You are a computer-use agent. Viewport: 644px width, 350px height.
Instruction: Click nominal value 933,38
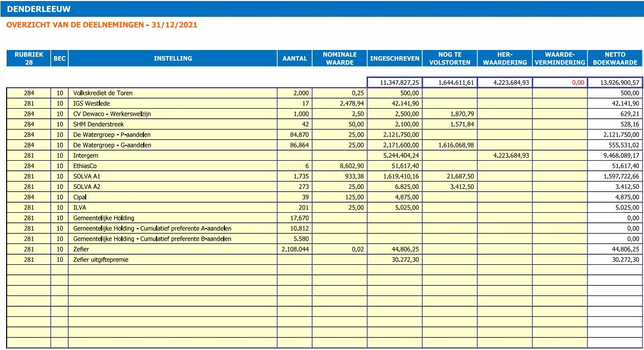340,177
